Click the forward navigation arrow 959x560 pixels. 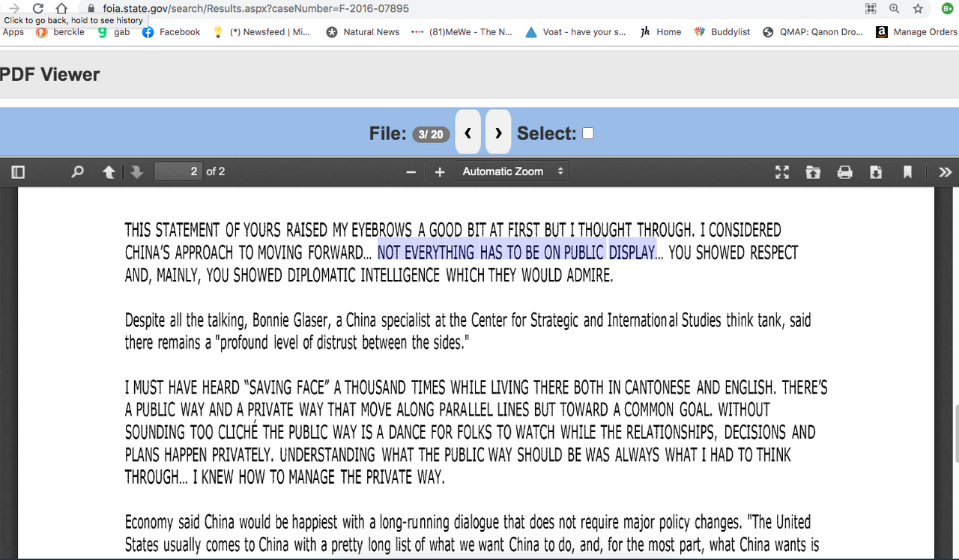(x=13, y=8)
